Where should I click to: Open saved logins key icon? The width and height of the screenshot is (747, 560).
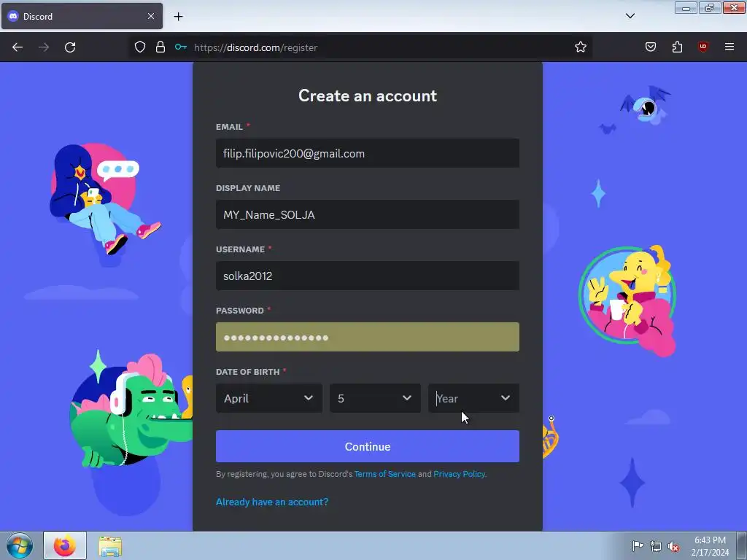pyautogui.click(x=181, y=47)
